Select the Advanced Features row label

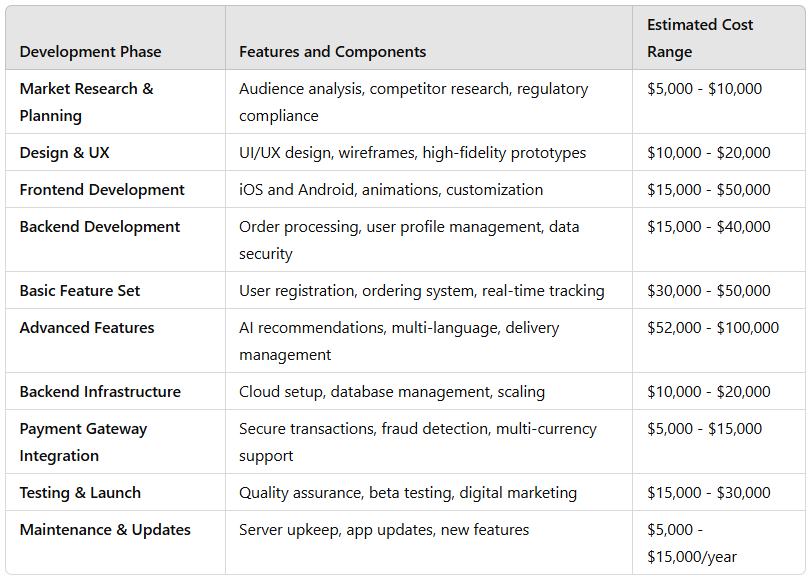(87, 328)
